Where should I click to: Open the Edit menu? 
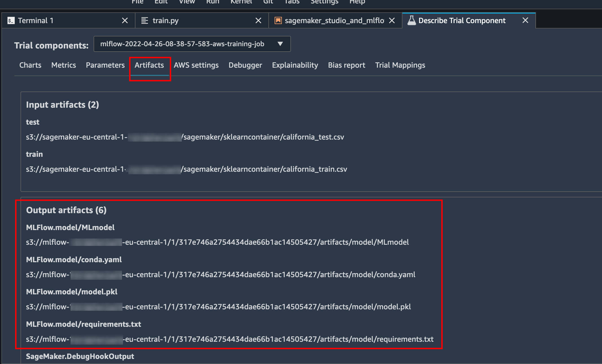(x=161, y=2)
